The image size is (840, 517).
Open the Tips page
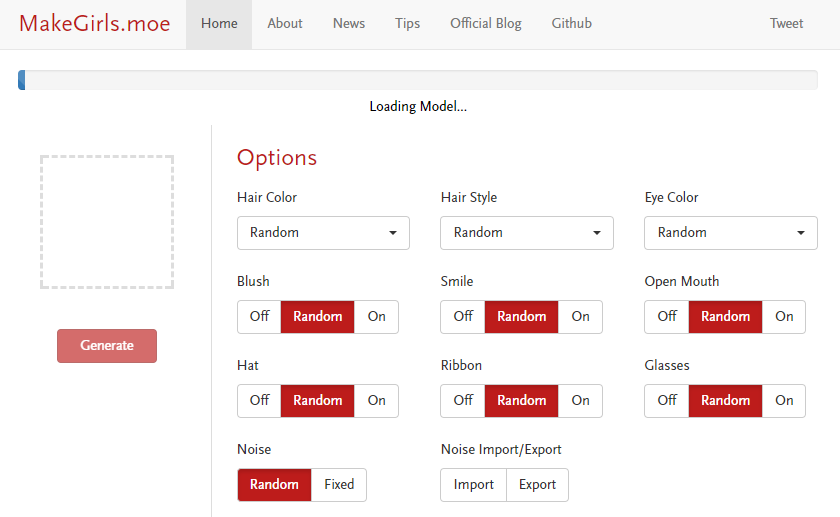(x=408, y=24)
